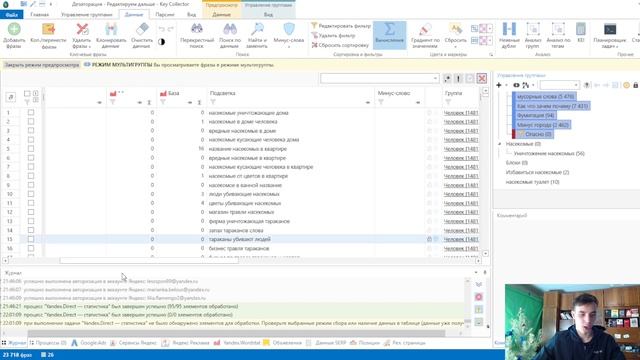Tick checkbox for row 11
Screen dimensions: 640x360
coord(31,203)
